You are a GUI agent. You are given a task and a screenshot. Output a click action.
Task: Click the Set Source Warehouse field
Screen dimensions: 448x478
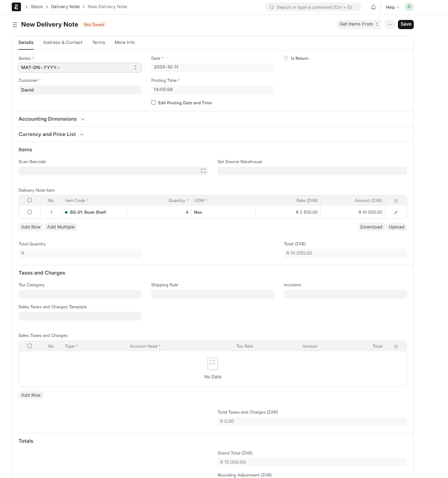(312, 171)
